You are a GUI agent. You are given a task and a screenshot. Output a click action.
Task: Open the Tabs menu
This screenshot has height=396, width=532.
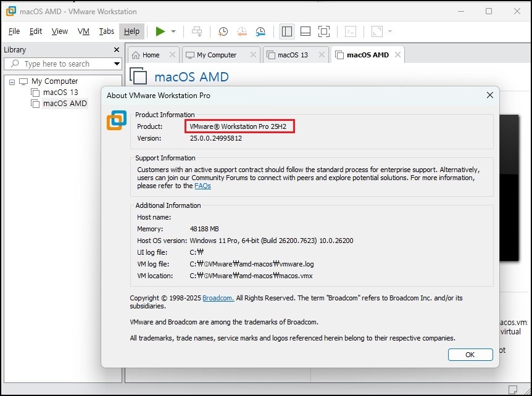point(107,31)
